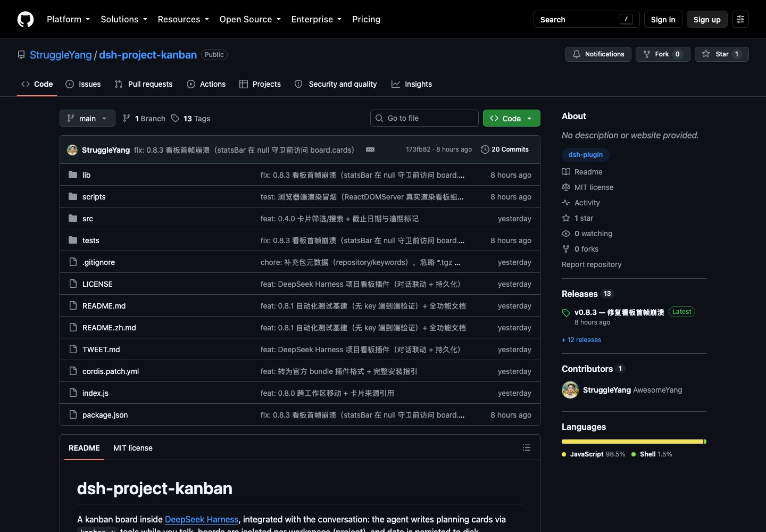Click the JavaScript 98.5% language label
766x532 pixels.
coord(594,454)
